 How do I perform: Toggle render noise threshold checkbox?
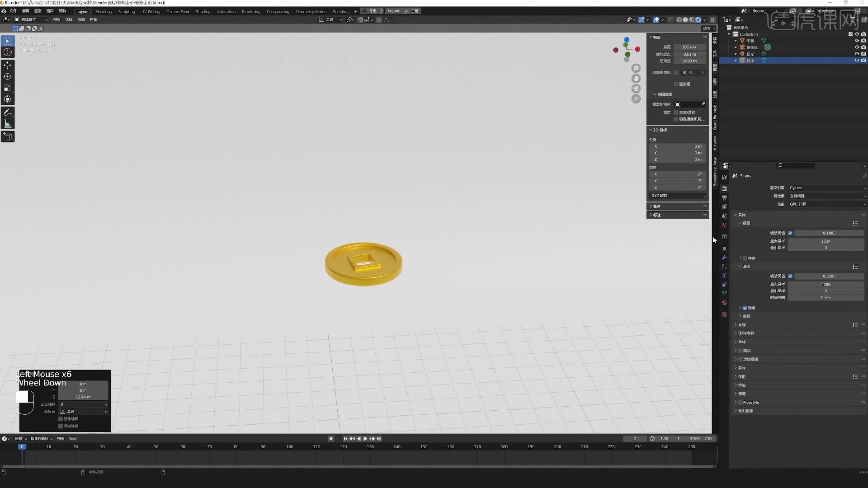click(x=790, y=276)
